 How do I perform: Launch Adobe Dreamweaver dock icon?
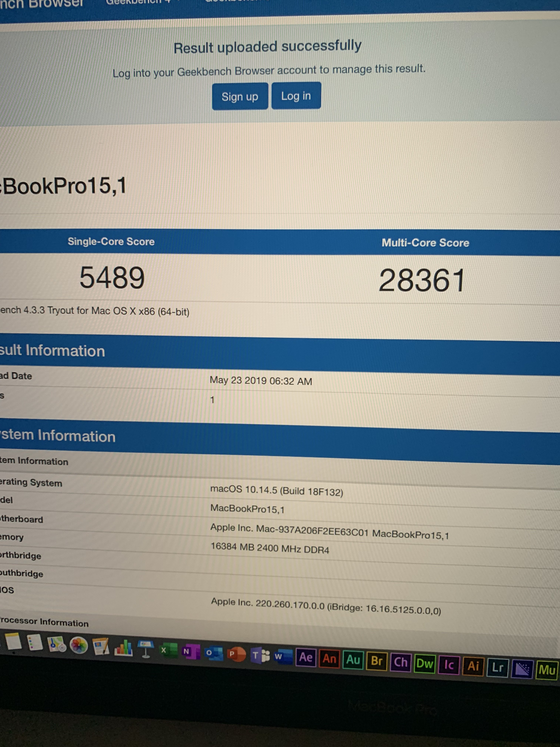(425, 663)
